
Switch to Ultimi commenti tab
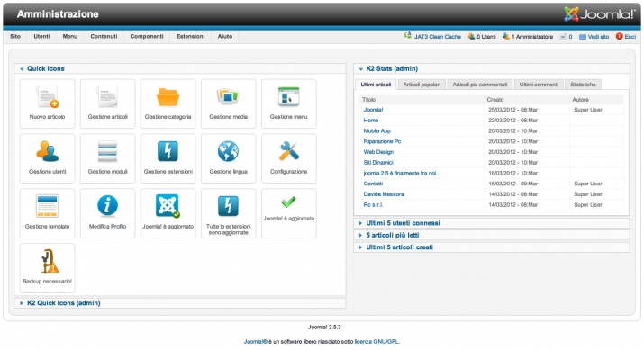(x=539, y=85)
